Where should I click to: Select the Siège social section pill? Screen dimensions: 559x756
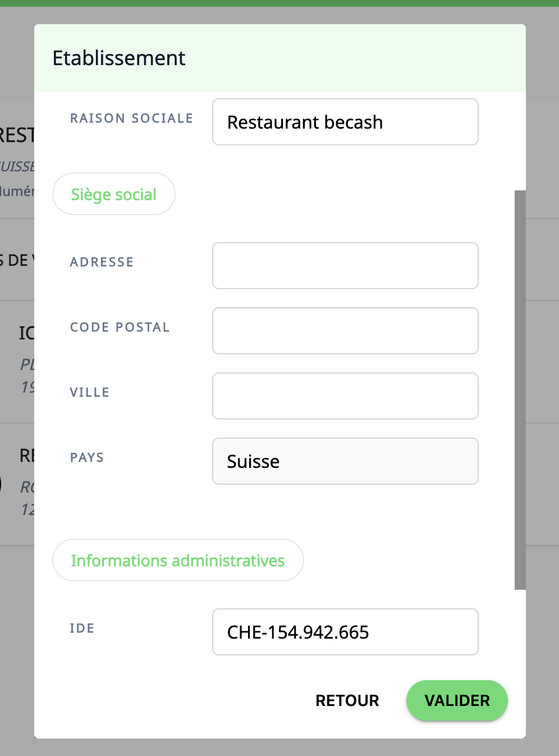[114, 194]
